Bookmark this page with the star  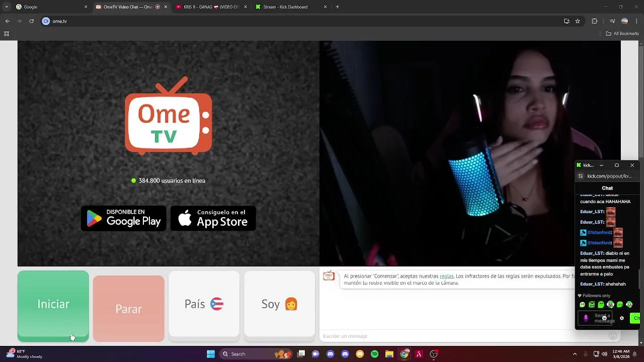578,21
